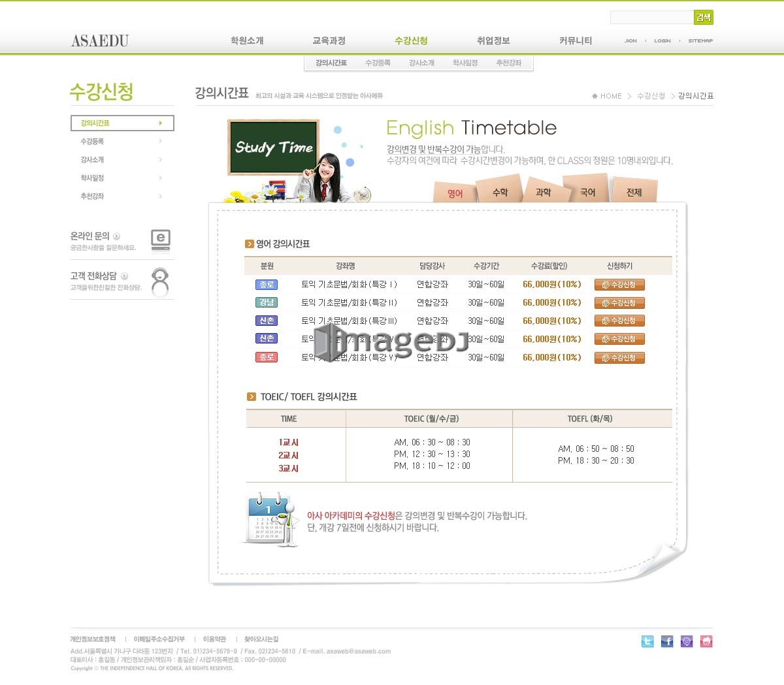784x685 pixels.
Task: Click the 신촌 badge in the 특강 III row
Action: click(x=267, y=321)
